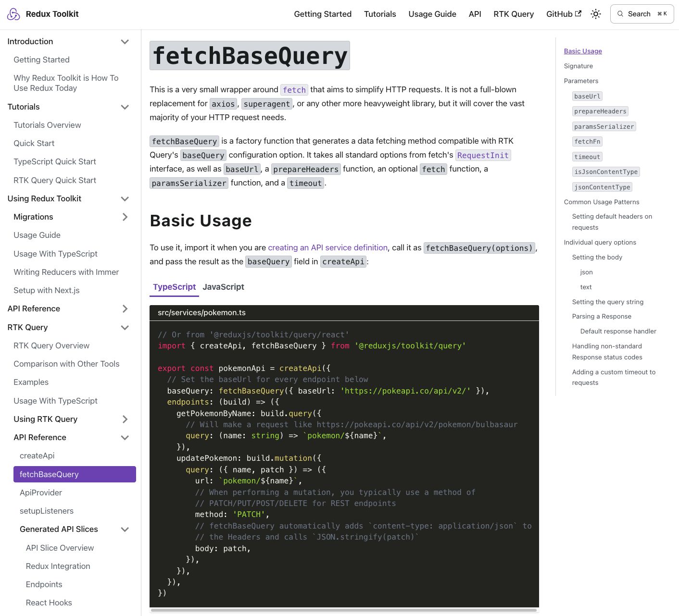Image resolution: width=679 pixels, height=616 pixels.
Task: Open GitHub external link
Action: click(564, 14)
